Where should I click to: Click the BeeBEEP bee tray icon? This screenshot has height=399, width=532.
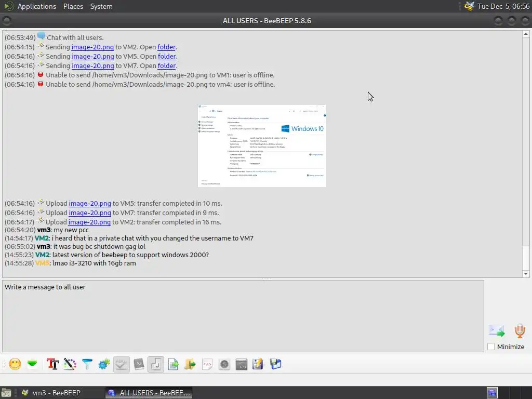click(x=469, y=6)
